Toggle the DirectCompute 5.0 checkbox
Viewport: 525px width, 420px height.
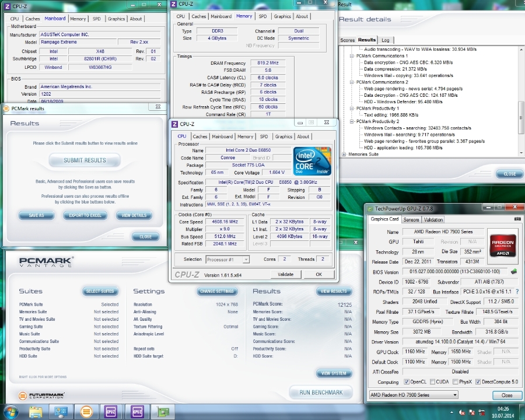pyautogui.click(x=478, y=382)
